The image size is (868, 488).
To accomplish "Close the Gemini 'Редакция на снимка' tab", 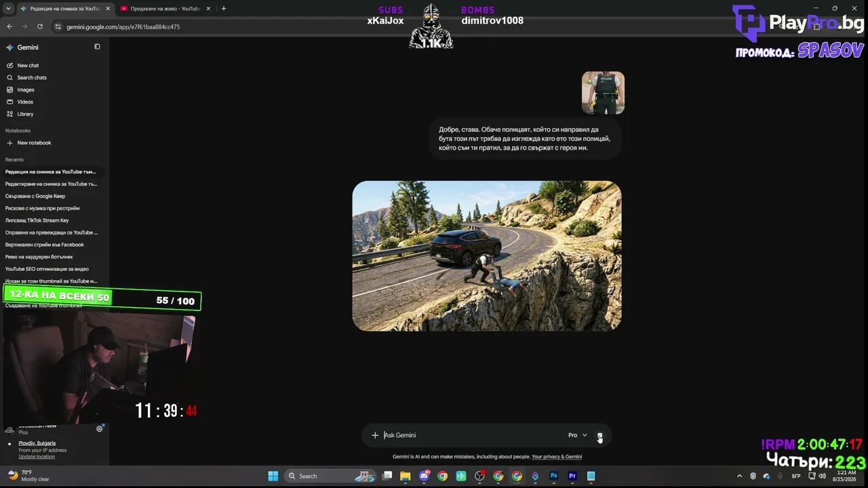I will click(108, 9).
